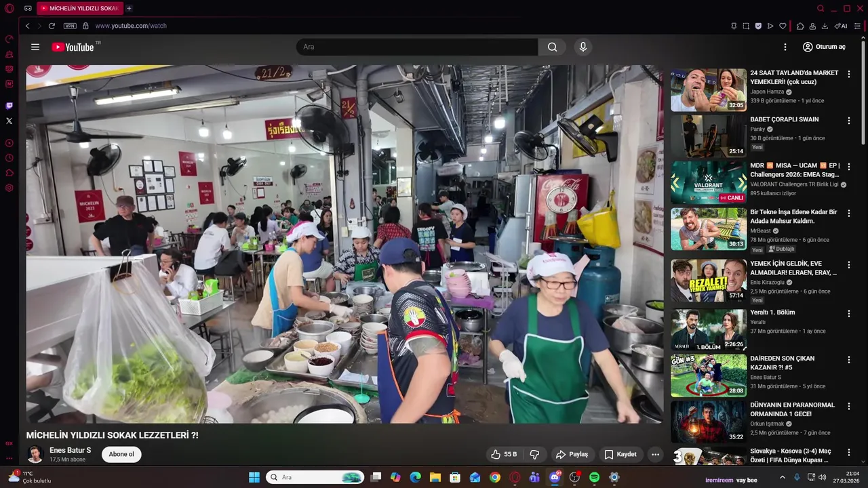Search tabs with top-right magnifier
The height and width of the screenshot is (488, 868).
tap(821, 8)
